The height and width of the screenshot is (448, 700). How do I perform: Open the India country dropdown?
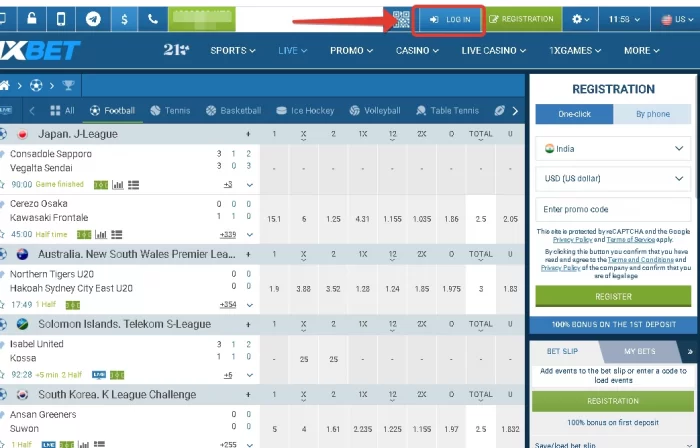click(613, 149)
